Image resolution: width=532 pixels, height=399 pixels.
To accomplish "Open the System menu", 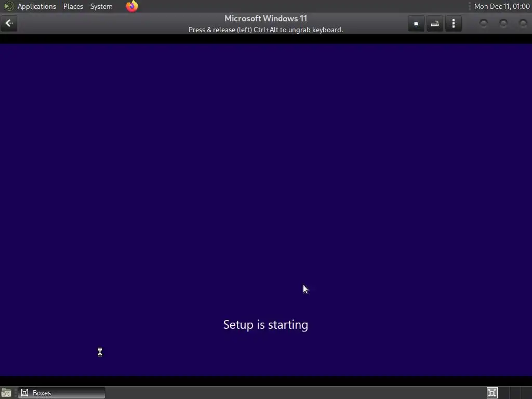I will tap(101, 6).
